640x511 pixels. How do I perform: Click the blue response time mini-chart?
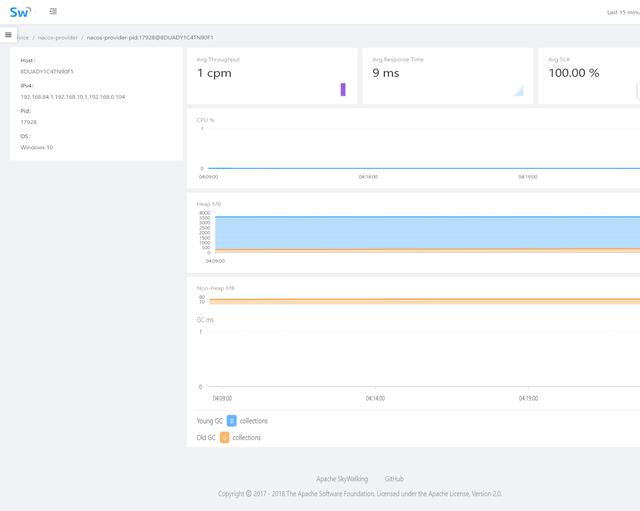(x=519, y=90)
